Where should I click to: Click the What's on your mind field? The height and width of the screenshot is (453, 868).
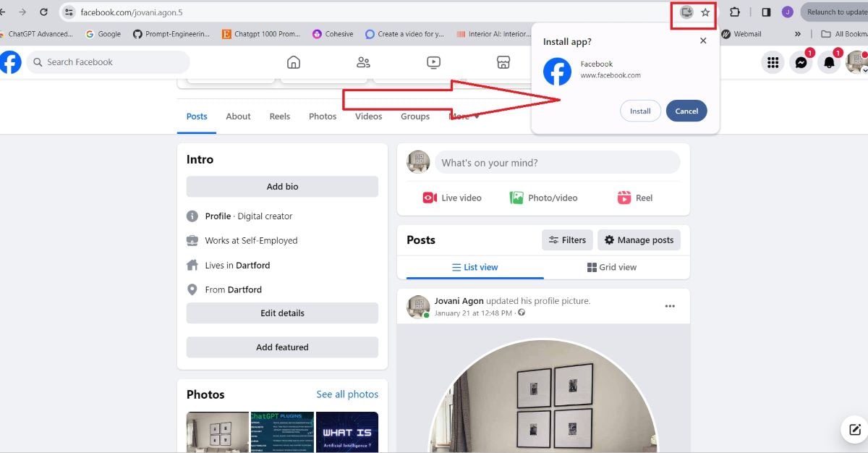557,162
